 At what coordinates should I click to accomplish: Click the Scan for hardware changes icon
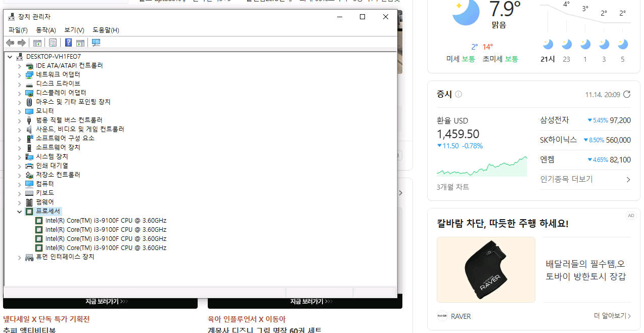pyautogui.click(x=96, y=43)
